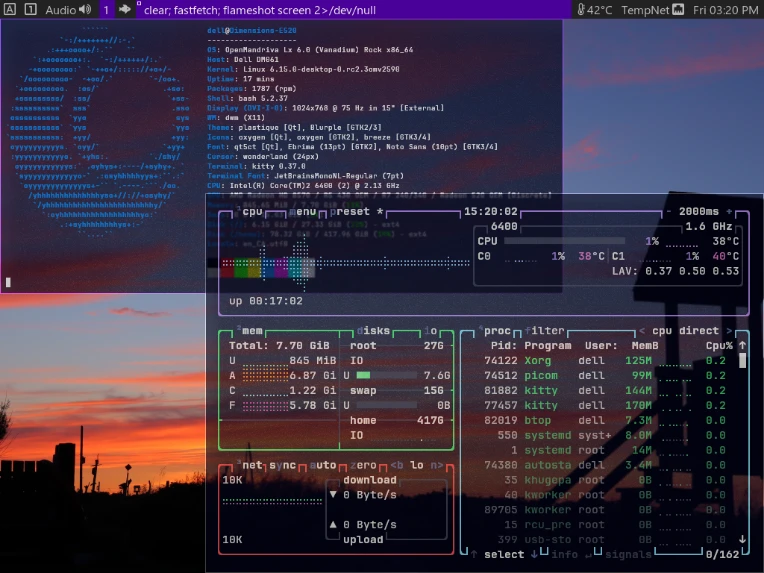The image size is (764, 573).
Task: Select the rcu_pre process row
Action: click(605, 525)
